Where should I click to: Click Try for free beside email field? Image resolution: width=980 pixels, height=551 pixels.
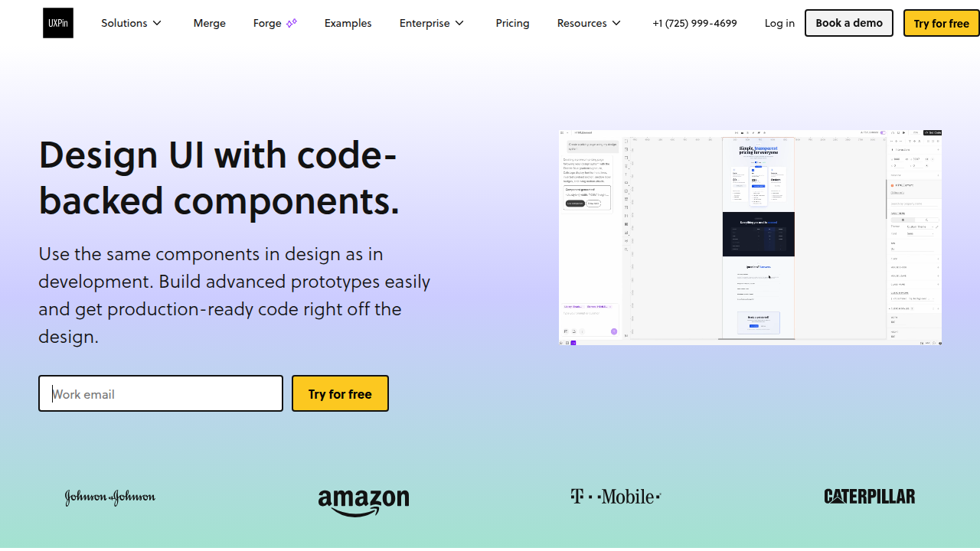click(340, 393)
